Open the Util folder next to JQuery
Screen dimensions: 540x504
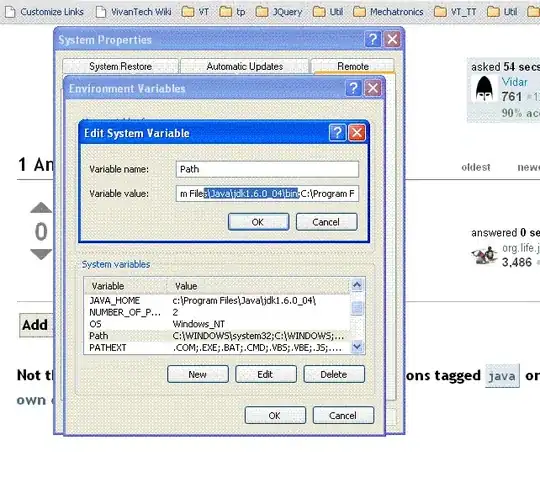coord(328,12)
